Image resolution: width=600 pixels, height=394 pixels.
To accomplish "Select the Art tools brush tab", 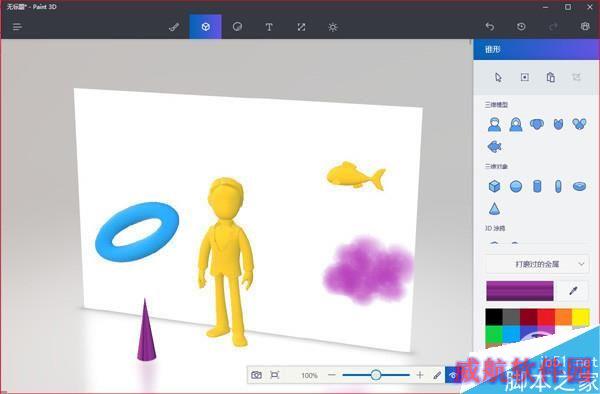I will click(174, 27).
